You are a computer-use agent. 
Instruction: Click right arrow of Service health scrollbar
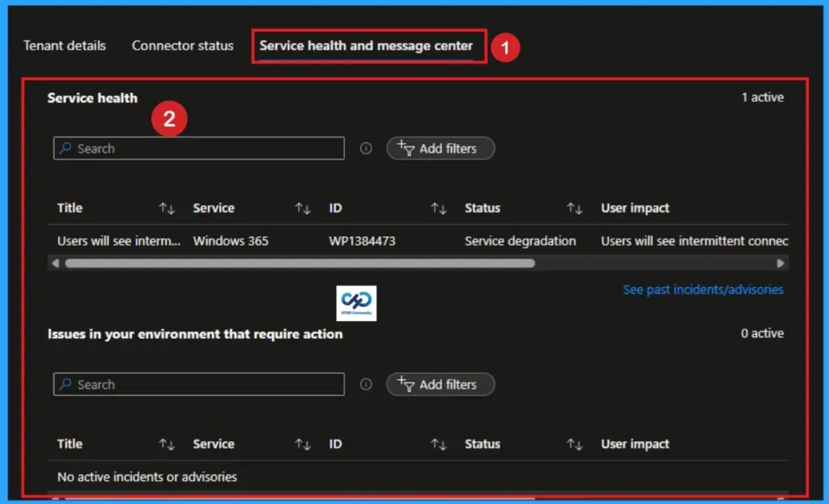[x=780, y=263]
